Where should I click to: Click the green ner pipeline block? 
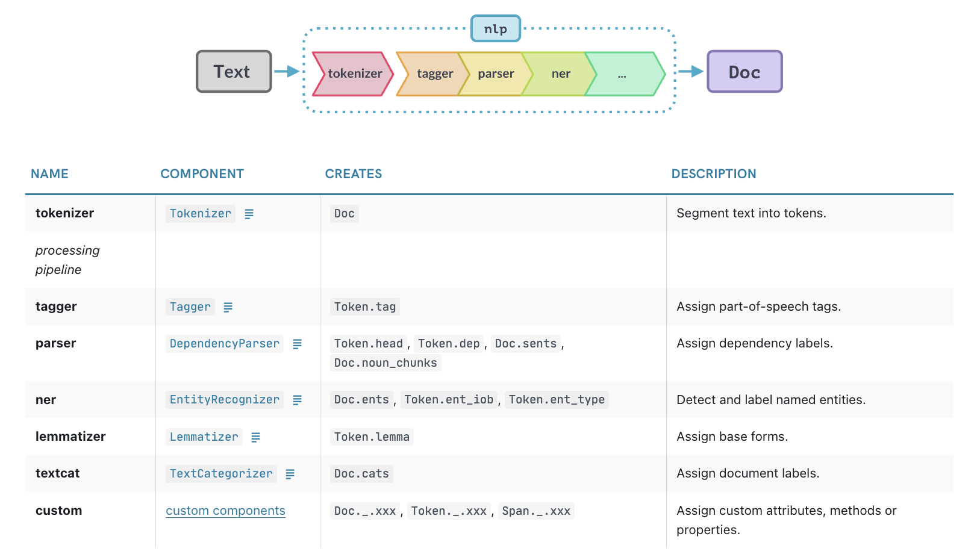[560, 74]
